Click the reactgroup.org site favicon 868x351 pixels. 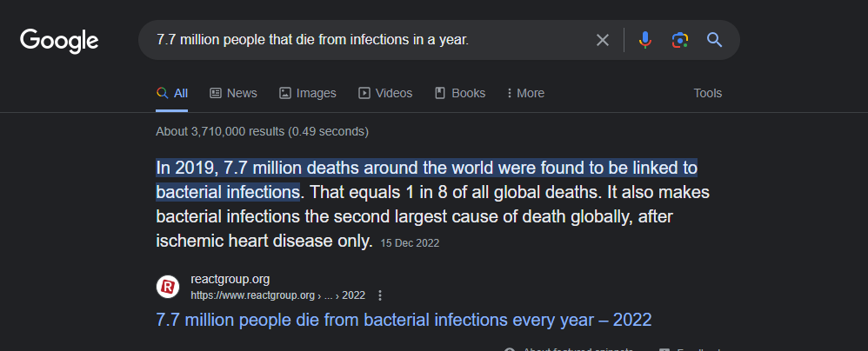[168, 287]
